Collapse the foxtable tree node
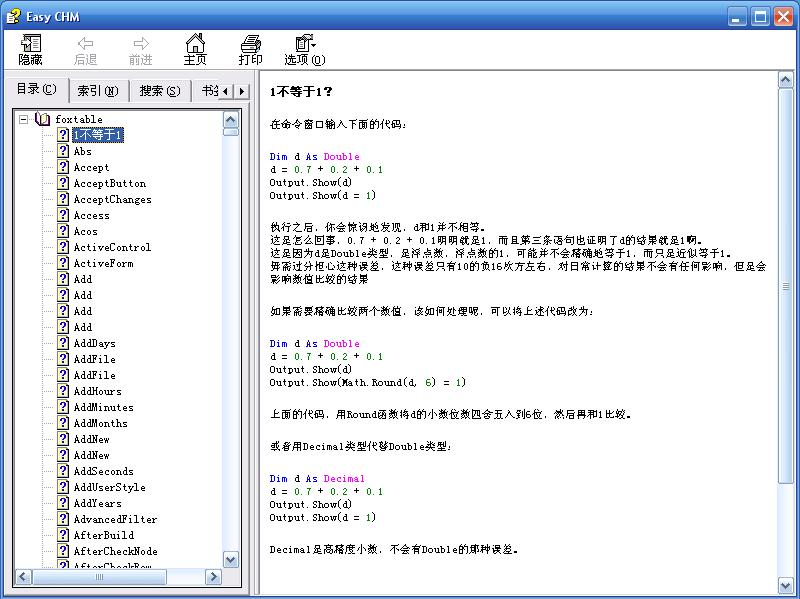This screenshot has height=599, width=800. [x=23, y=119]
